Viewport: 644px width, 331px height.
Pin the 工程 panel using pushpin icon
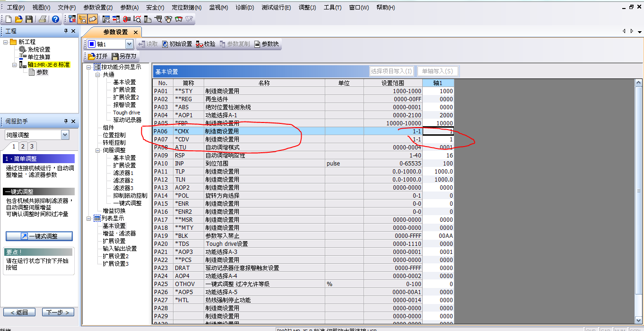point(66,31)
